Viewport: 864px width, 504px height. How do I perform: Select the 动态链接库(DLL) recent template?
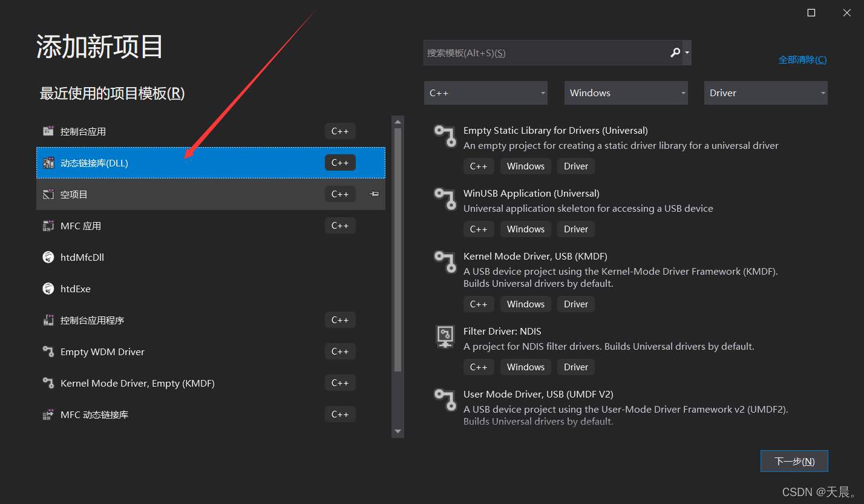point(211,163)
